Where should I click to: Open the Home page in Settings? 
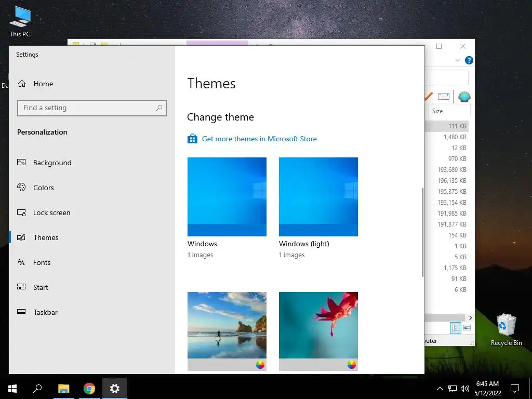point(36,84)
